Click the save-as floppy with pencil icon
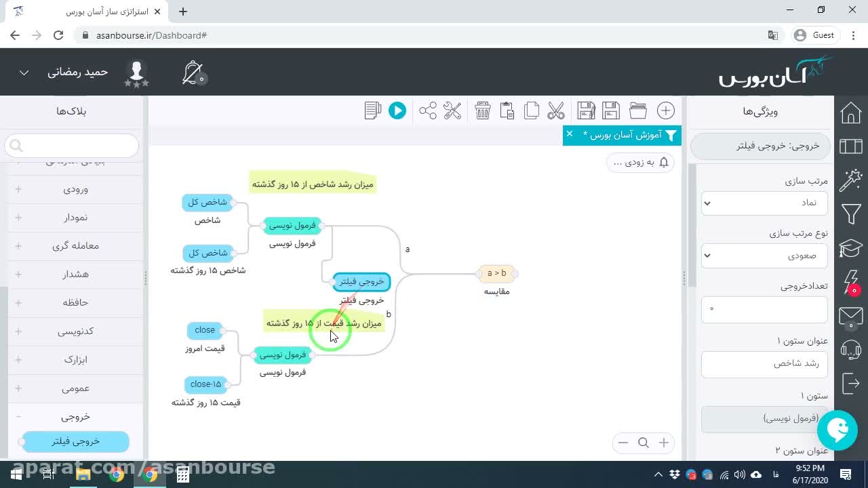The image size is (868, 488). [x=586, y=110]
